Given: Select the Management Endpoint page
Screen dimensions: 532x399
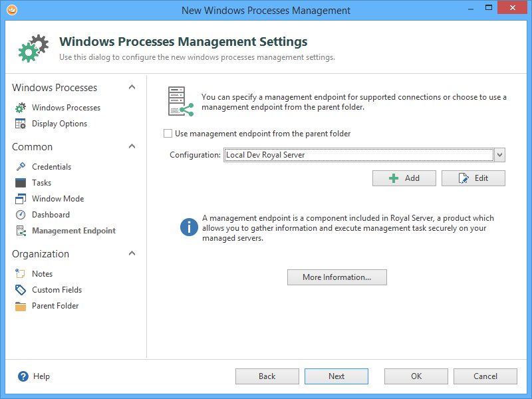Looking at the screenshot, I should [73, 231].
